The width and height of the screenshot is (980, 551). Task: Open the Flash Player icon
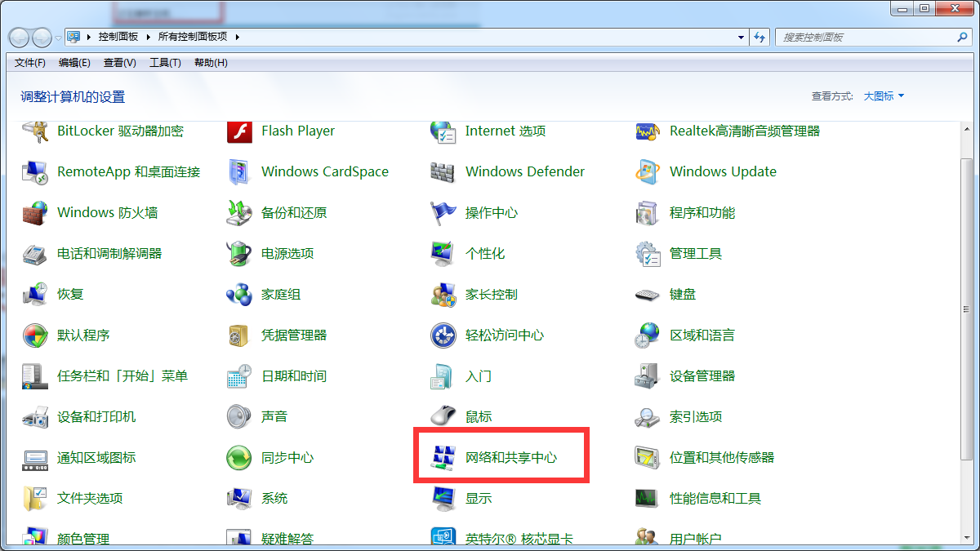(x=238, y=131)
